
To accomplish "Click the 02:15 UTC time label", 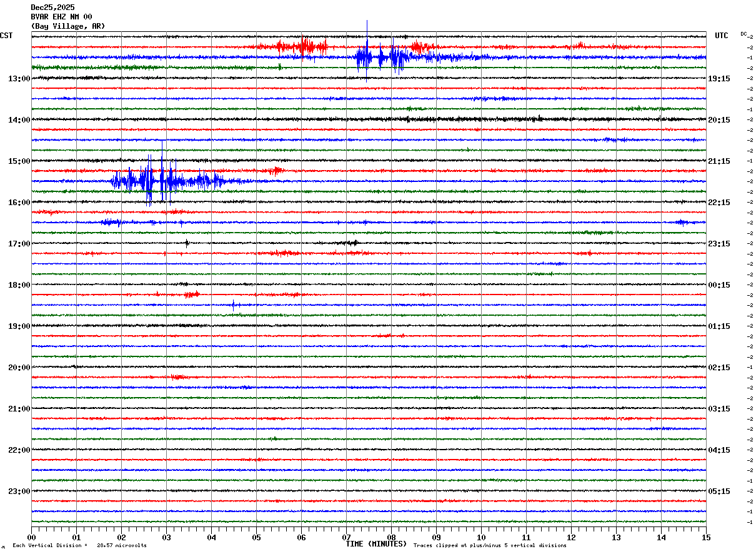I will [719, 368].
